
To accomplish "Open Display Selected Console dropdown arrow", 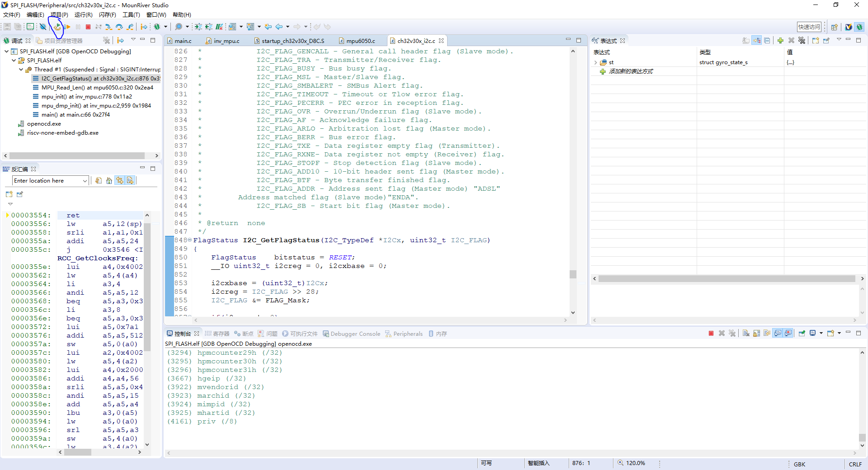I will [x=821, y=334].
